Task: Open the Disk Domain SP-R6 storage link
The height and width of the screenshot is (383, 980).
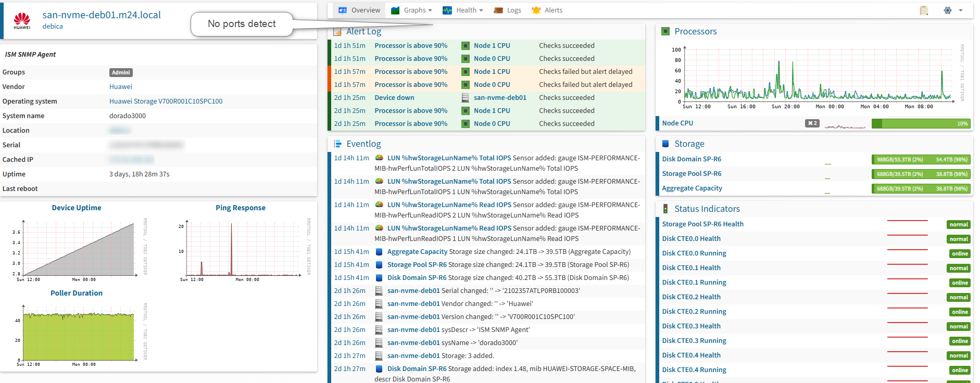Action: 691,159
